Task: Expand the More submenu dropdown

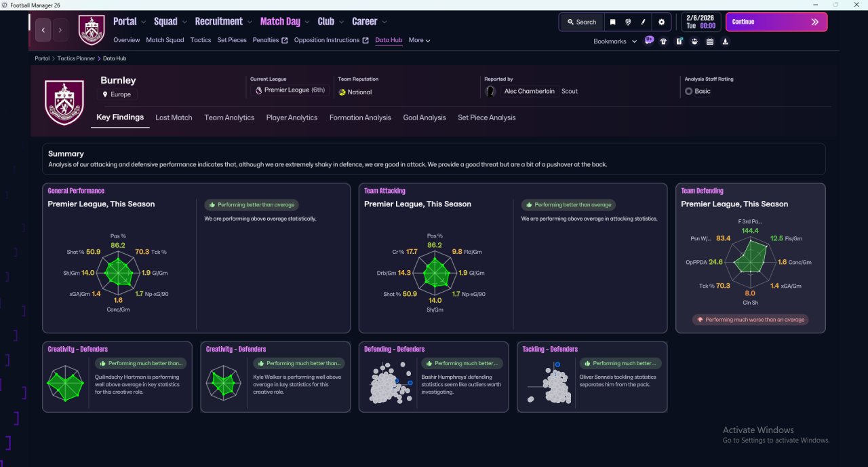Action: point(419,40)
